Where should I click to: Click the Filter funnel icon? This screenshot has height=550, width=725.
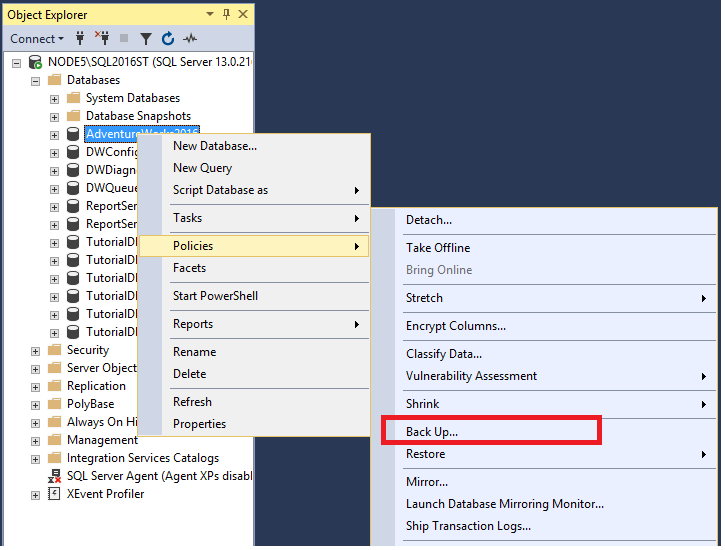(x=146, y=39)
